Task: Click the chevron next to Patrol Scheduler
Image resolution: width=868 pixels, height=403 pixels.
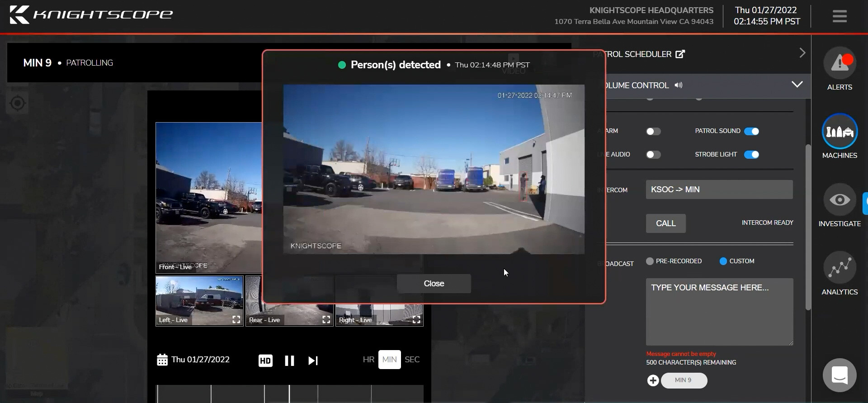Action: pos(802,53)
